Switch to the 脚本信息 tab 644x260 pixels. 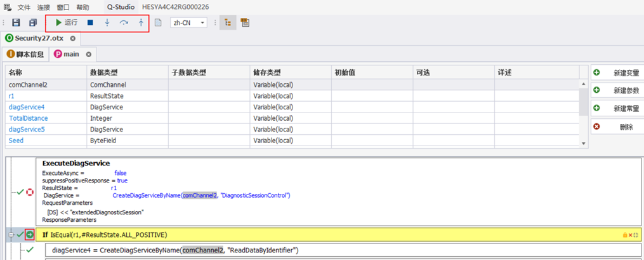[25, 54]
